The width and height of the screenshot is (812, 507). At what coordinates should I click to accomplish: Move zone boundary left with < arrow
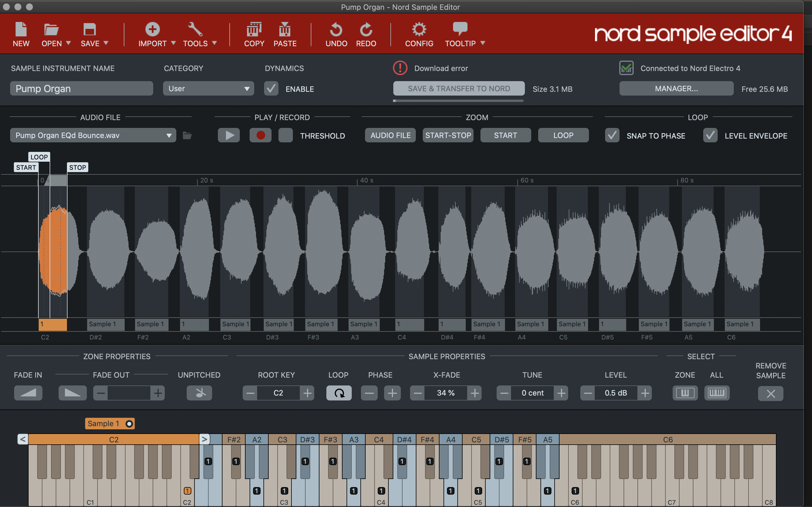(23, 439)
